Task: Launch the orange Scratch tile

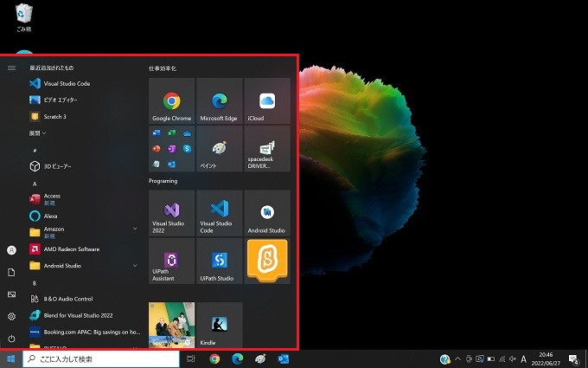Action: click(x=267, y=261)
